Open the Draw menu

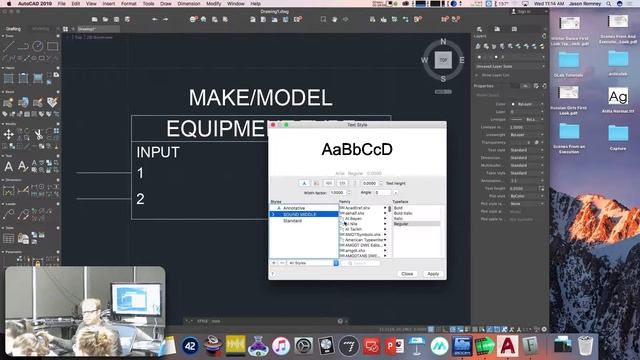pos(166,4)
